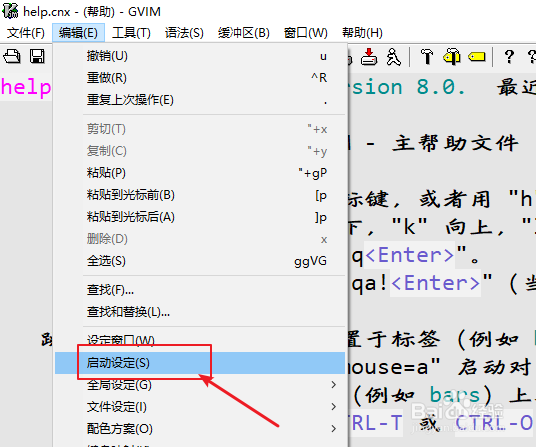Image resolution: width=536 pixels, height=447 pixels.
Task: Expand the 文件设定(I) submenu
Action: (200, 407)
